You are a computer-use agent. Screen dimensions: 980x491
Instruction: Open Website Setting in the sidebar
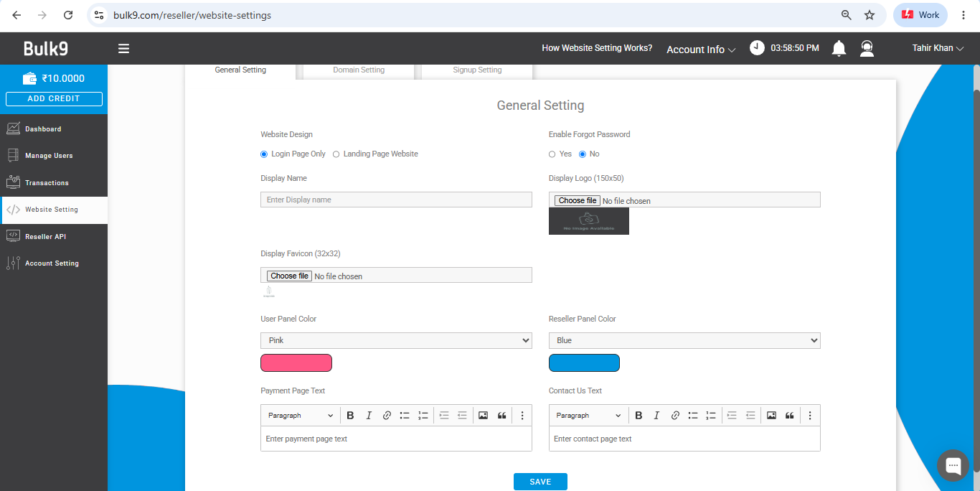[x=54, y=210]
